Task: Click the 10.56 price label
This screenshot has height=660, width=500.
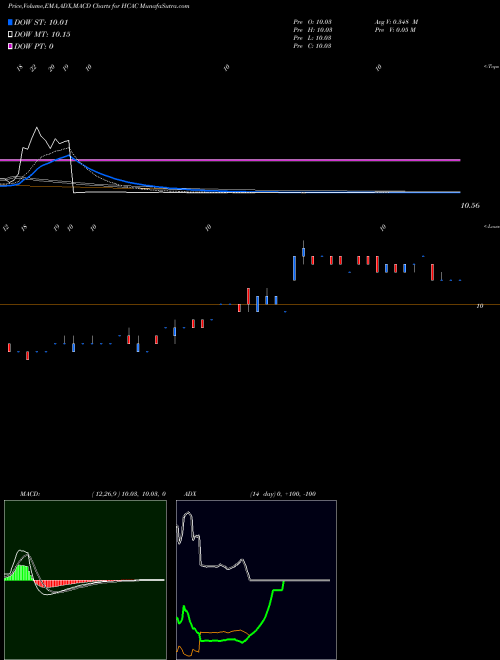Action: pos(470,206)
